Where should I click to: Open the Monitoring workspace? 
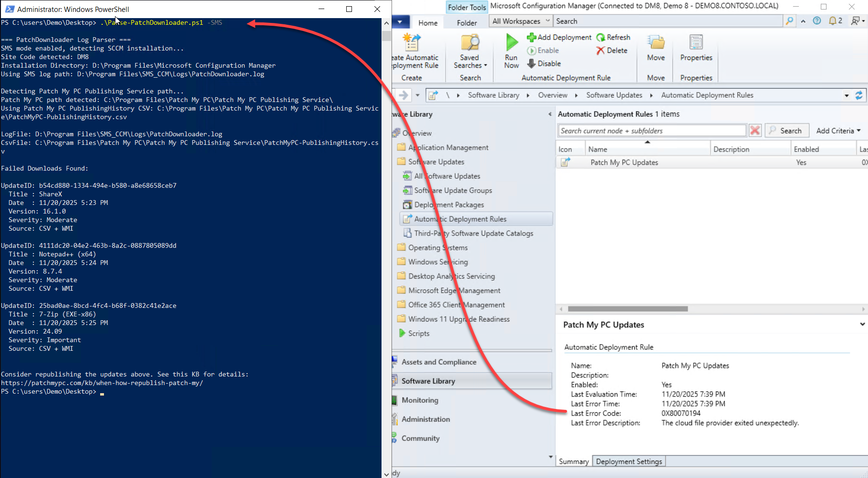[x=420, y=400]
